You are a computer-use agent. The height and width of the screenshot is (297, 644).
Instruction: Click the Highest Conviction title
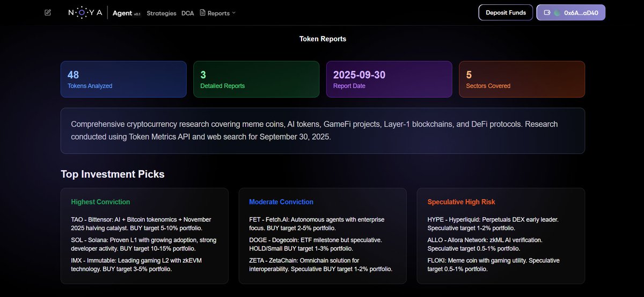(100, 202)
